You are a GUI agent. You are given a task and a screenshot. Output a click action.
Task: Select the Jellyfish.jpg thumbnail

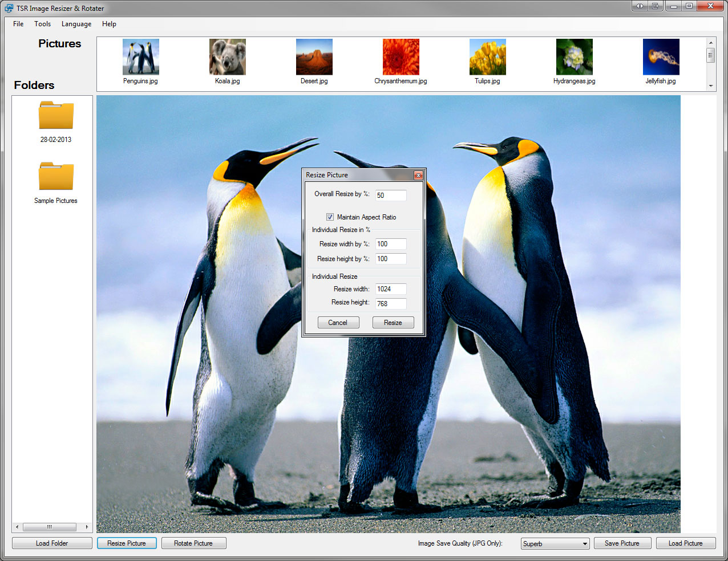coord(661,57)
